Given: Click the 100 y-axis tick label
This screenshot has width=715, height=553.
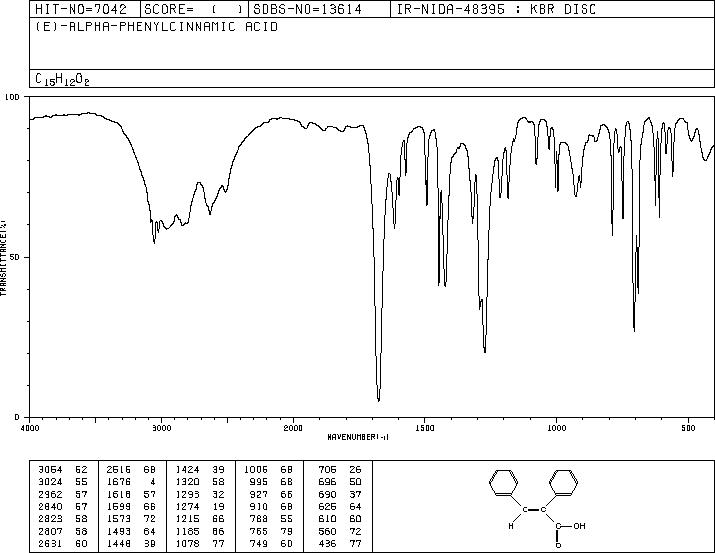Looking at the screenshot, I should click(x=13, y=97).
